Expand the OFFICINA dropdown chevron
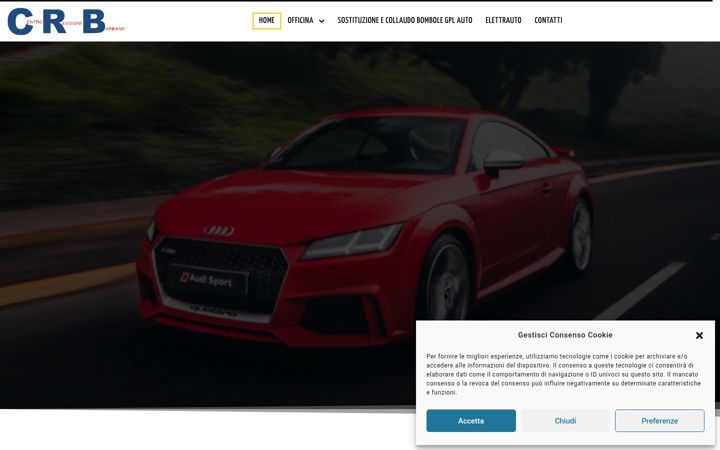The image size is (720, 450). point(321,21)
